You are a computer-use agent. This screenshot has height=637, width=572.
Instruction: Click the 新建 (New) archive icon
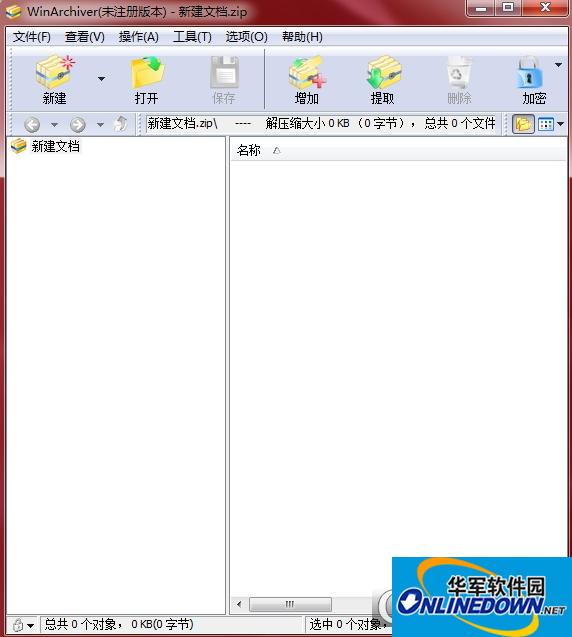click(55, 73)
